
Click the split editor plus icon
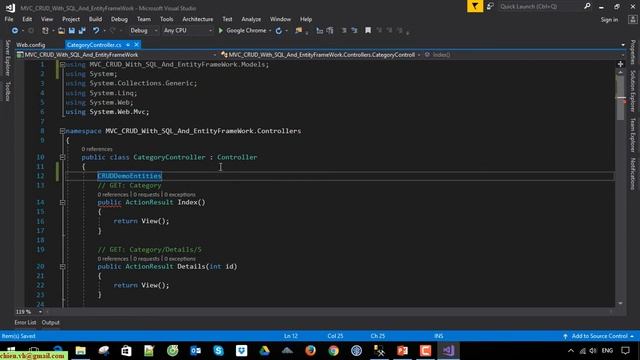[x=620, y=64]
